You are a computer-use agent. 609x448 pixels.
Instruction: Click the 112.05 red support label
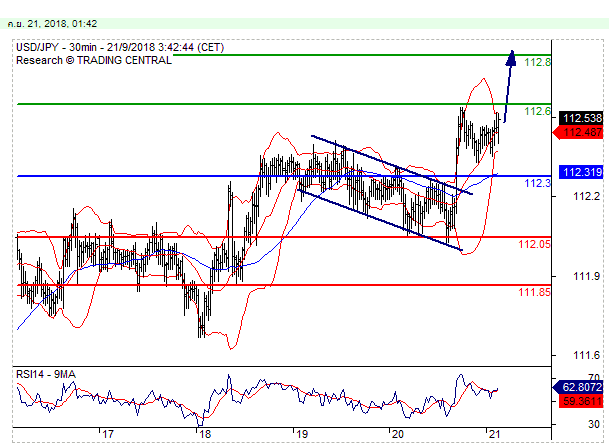(534, 244)
